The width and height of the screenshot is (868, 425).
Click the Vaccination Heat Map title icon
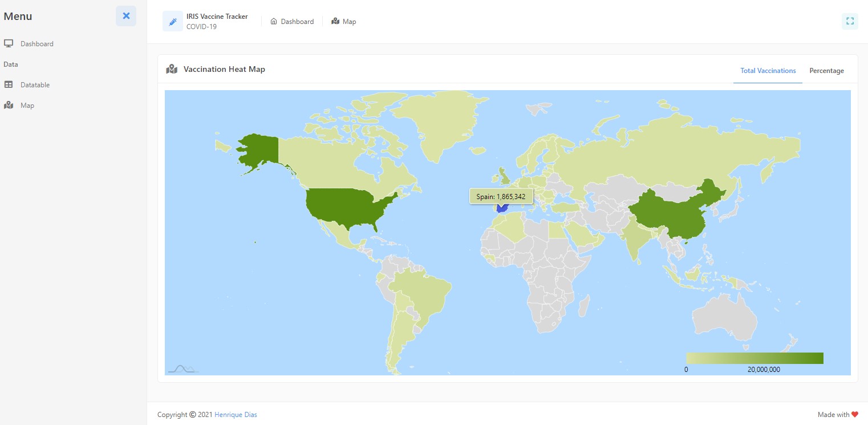coord(172,70)
